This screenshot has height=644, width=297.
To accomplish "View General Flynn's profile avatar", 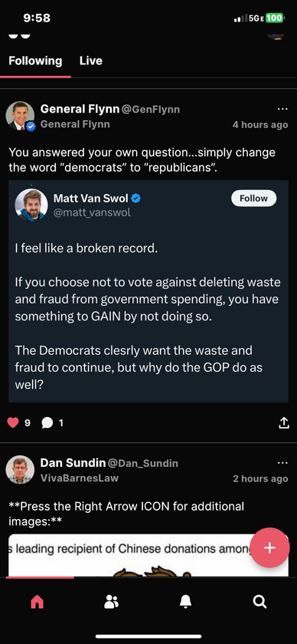I will (x=20, y=116).
